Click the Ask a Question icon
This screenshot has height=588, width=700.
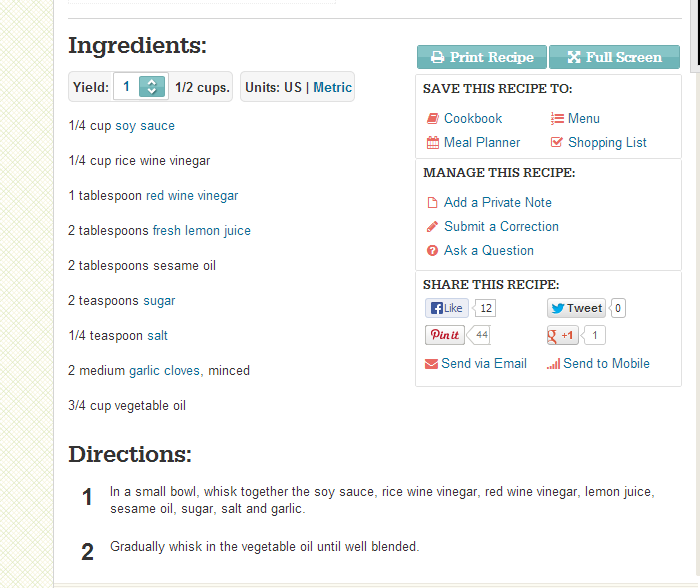point(433,251)
